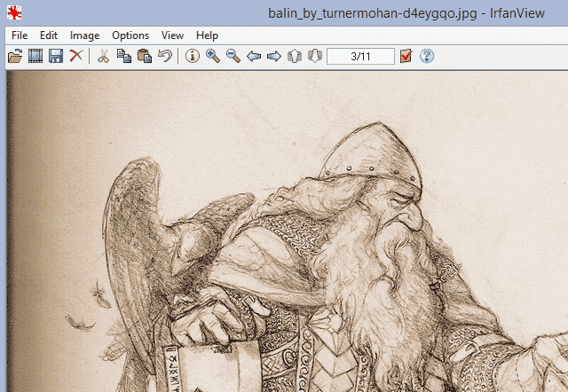The image size is (568, 392).
Task: Undo the last action arrow icon
Action: point(165,56)
